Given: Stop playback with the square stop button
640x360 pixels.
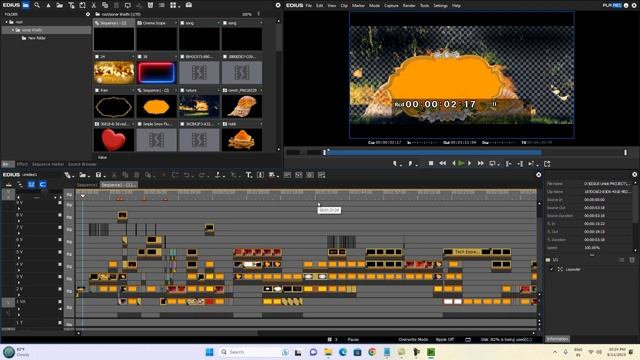Looking at the screenshot, I should click(431, 163).
